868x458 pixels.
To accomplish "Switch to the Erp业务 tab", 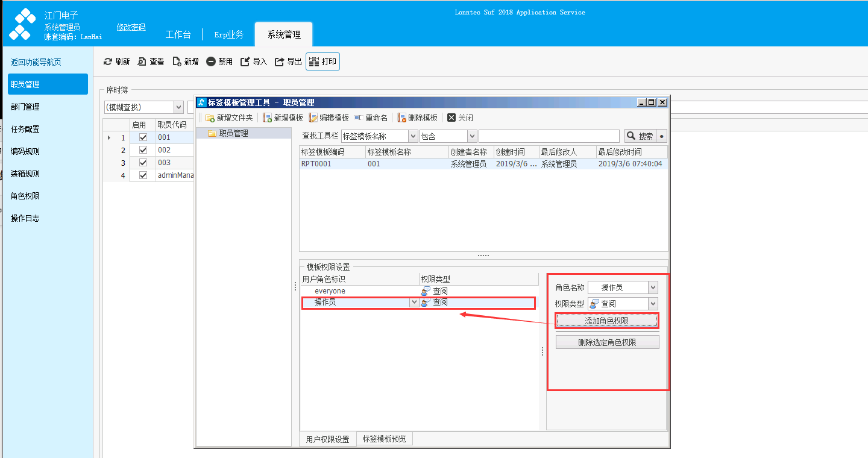I will (229, 34).
